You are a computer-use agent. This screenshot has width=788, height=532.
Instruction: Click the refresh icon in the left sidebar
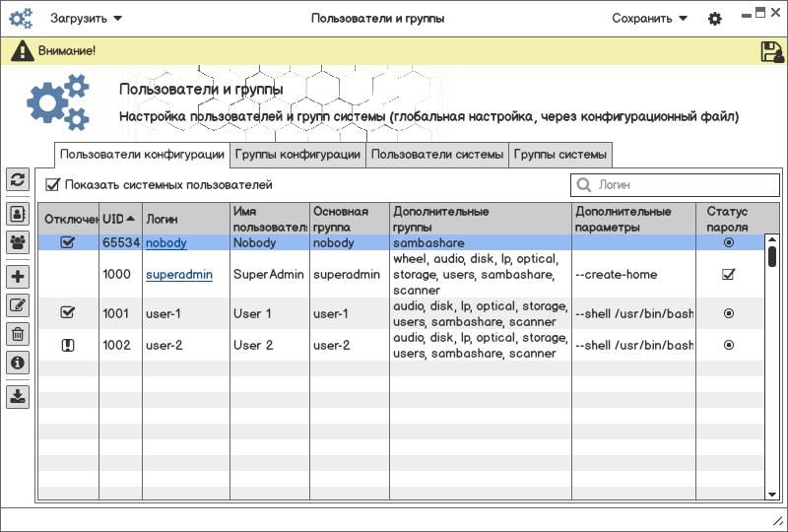coord(18,179)
